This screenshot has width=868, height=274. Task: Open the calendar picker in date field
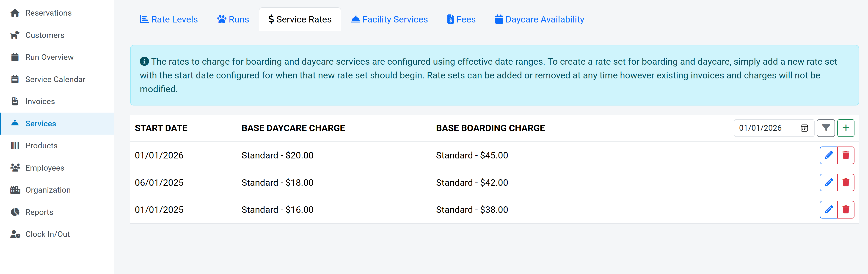(x=804, y=128)
